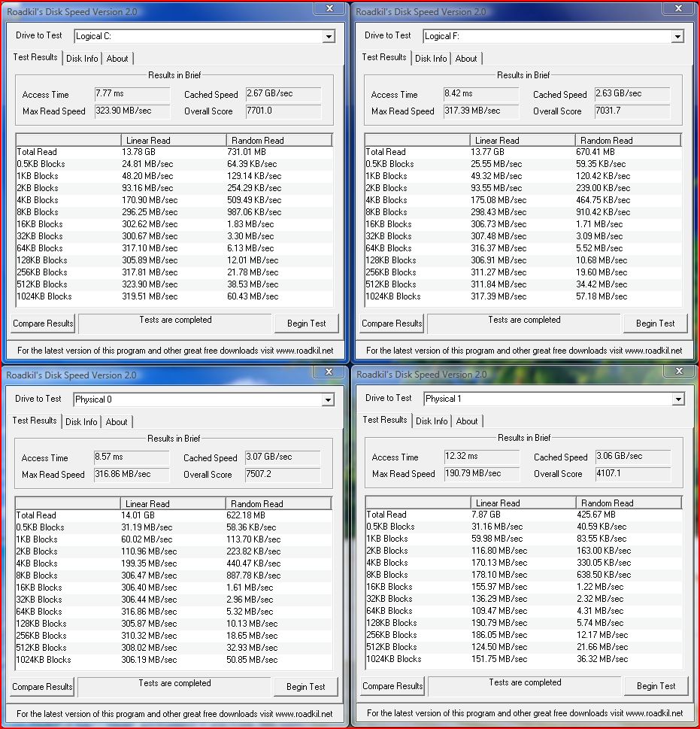Viewport: 700px width, 729px height.
Task: Close the Logical F: Disk Speed window
Action: [x=679, y=8]
